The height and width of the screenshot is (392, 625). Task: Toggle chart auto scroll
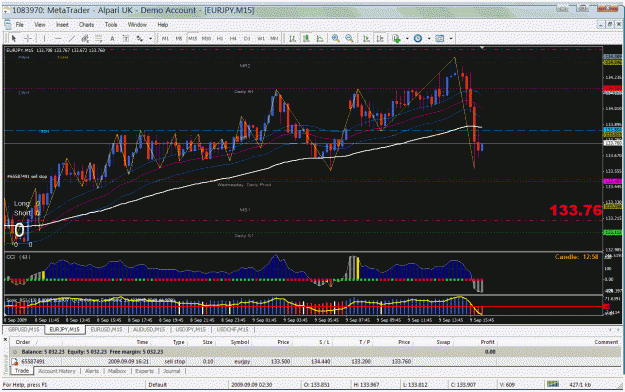(x=366, y=38)
